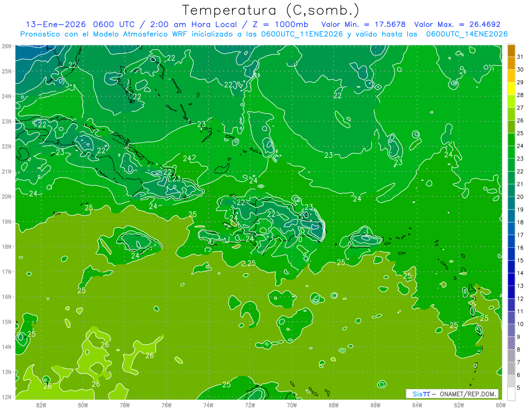The height and width of the screenshot is (411, 532).
Task: Click the '60W' longitude axis label
Action: pyautogui.click(x=501, y=405)
